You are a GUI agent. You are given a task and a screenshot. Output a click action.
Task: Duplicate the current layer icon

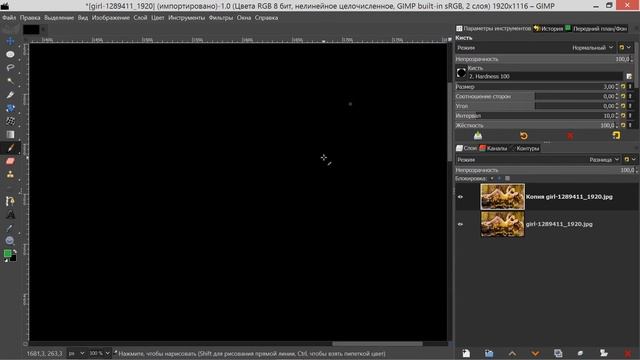click(x=558, y=353)
